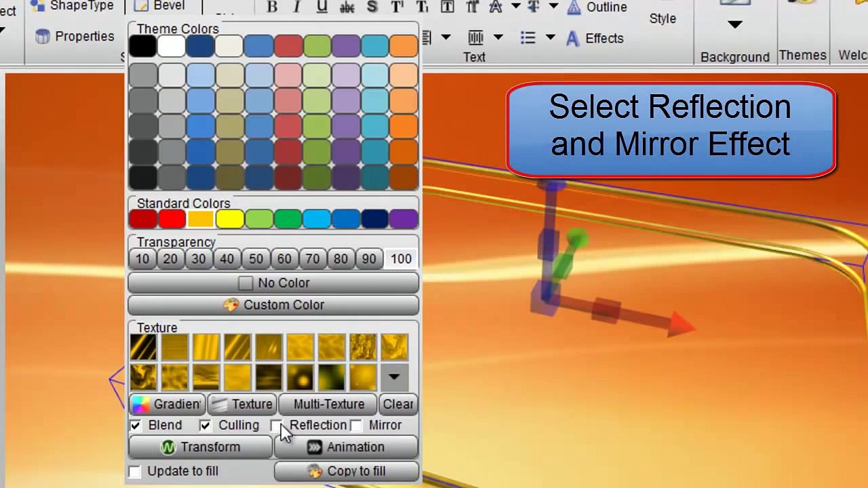Click the bulleted list icon

point(528,37)
